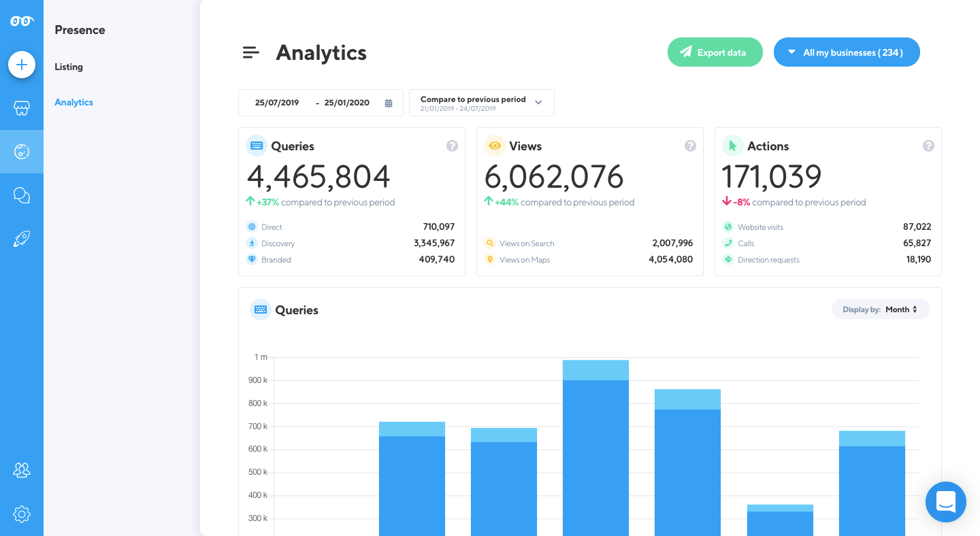The image size is (980, 536).
Task: Open the live chat support bubble
Action: [x=946, y=502]
